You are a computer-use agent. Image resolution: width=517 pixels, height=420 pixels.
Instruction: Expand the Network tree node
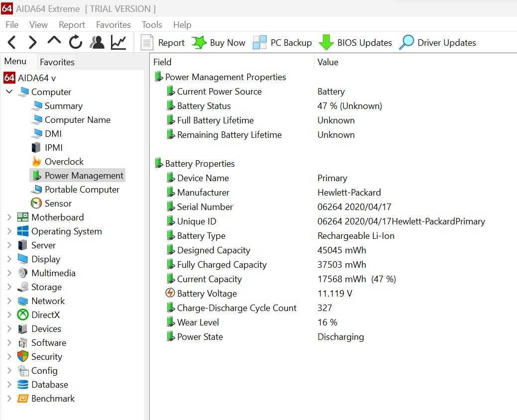[9, 301]
